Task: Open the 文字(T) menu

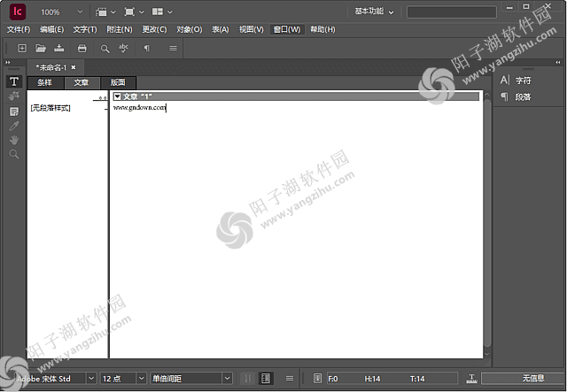Action: point(85,29)
